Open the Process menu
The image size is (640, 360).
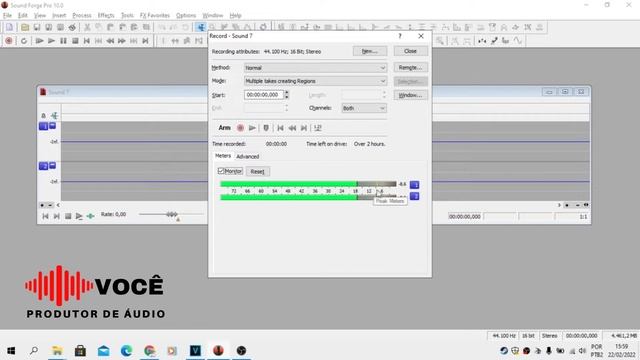click(82, 16)
